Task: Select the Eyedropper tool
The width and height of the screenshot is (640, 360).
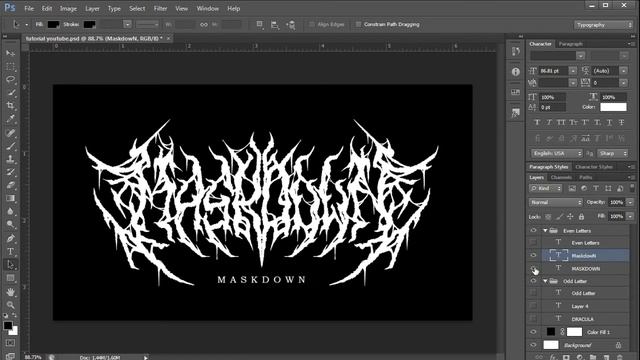Action: (11, 119)
